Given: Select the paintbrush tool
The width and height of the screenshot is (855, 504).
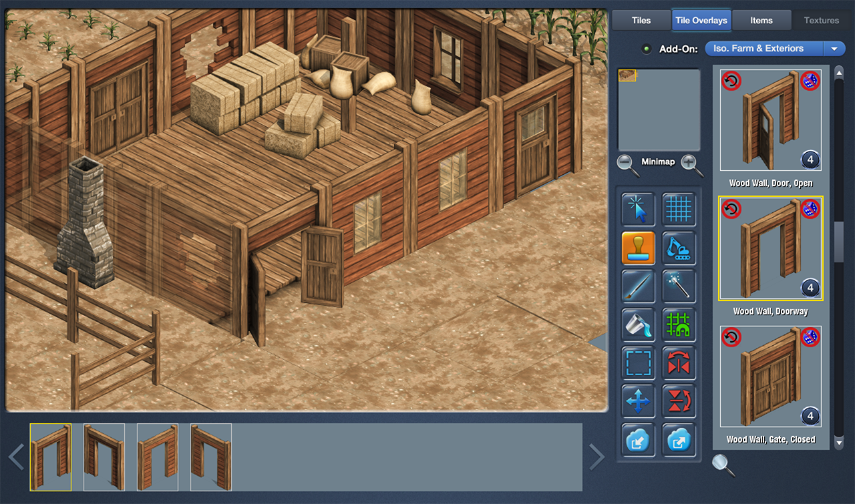Looking at the screenshot, I should [x=638, y=286].
